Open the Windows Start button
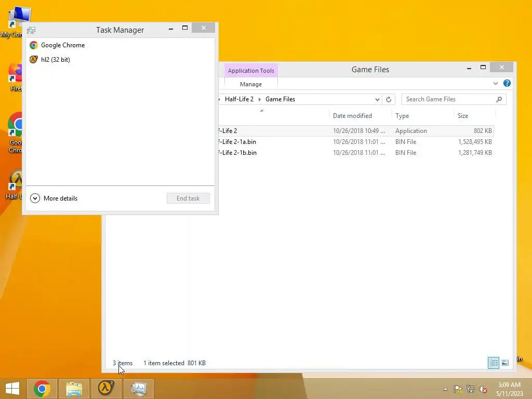Image resolution: width=532 pixels, height=399 pixels. coord(12,389)
